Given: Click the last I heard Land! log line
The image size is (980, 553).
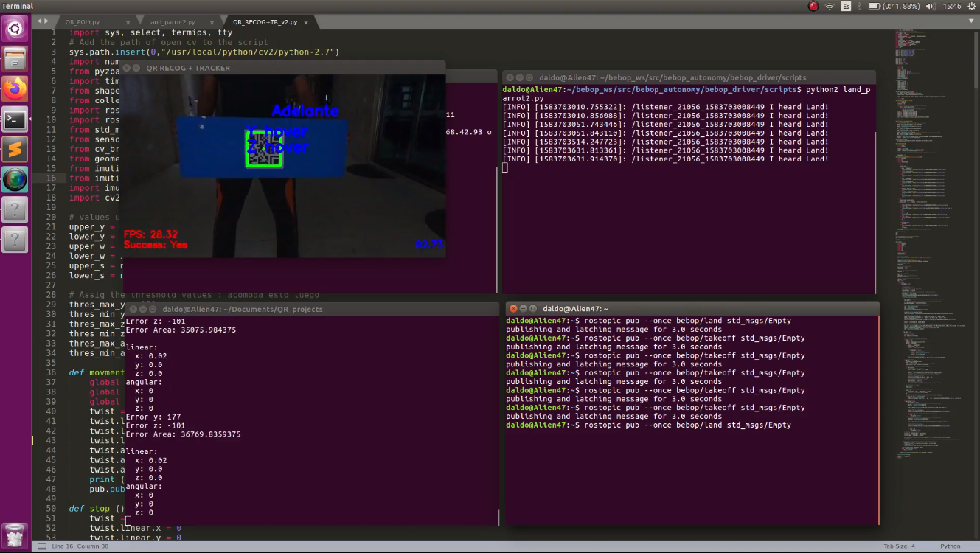Looking at the screenshot, I should point(666,159).
